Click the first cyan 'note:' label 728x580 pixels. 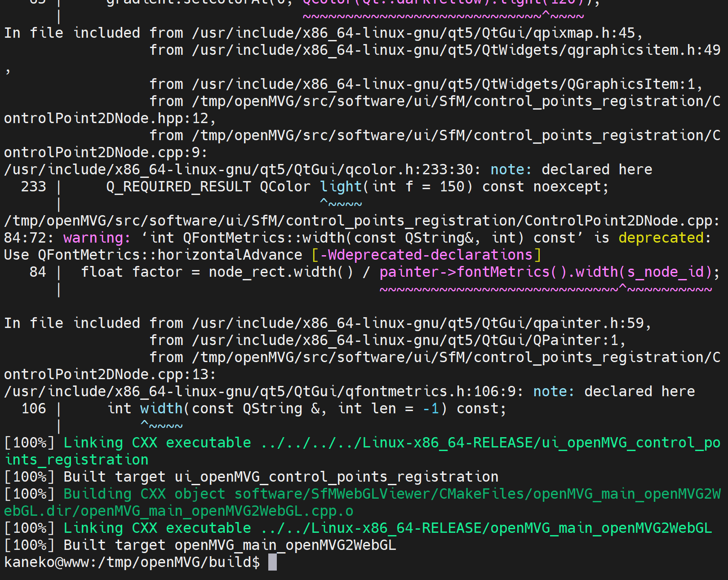[x=511, y=169]
